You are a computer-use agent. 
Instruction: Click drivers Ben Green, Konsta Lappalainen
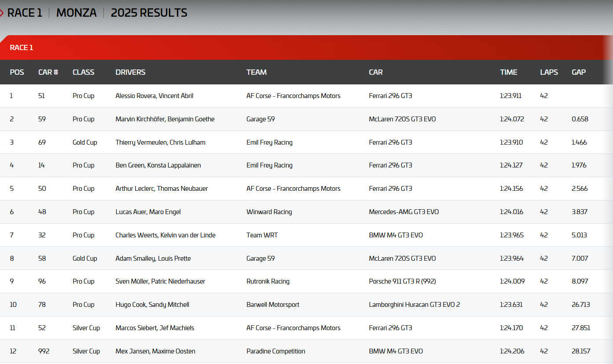pyautogui.click(x=158, y=165)
